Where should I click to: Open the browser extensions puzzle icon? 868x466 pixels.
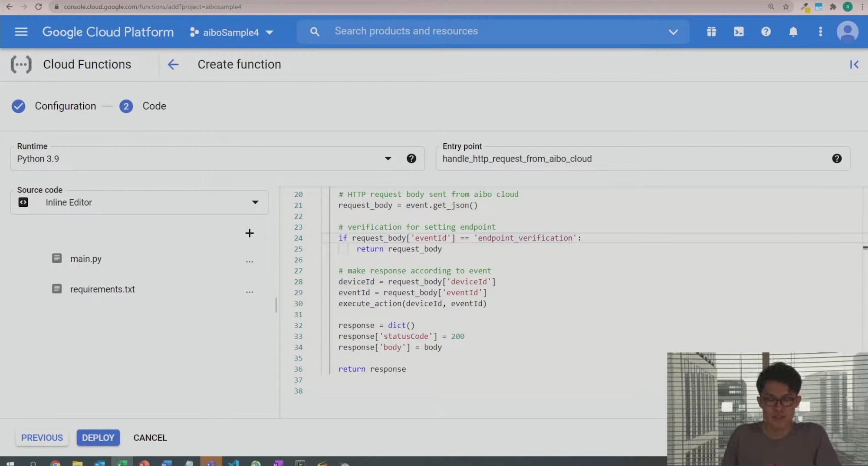click(x=833, y=7)
